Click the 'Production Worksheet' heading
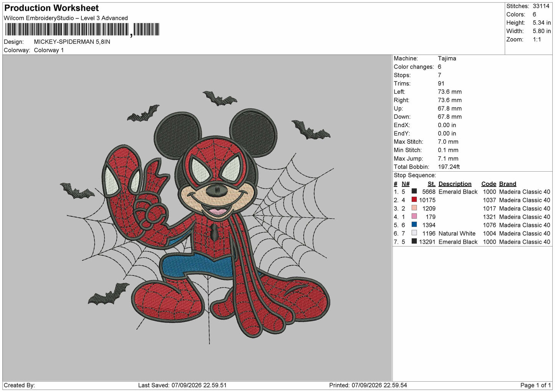Screen dimensions: 555x392 (51, 8)
